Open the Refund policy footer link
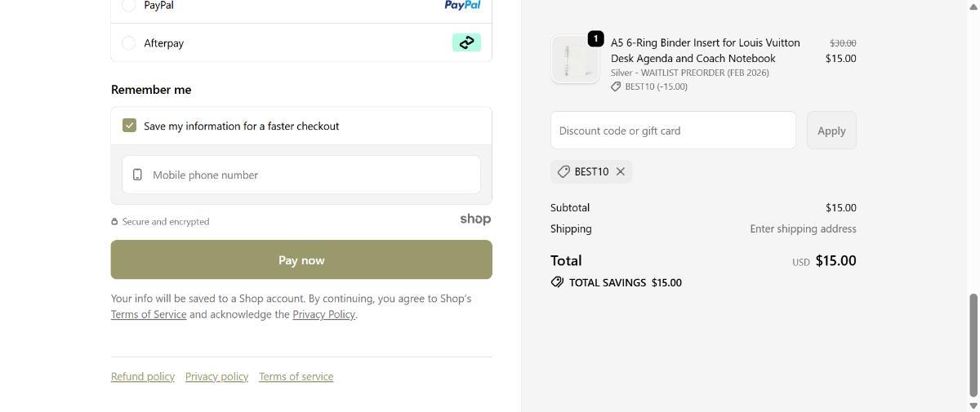980x412 pixels. [143, 376]
